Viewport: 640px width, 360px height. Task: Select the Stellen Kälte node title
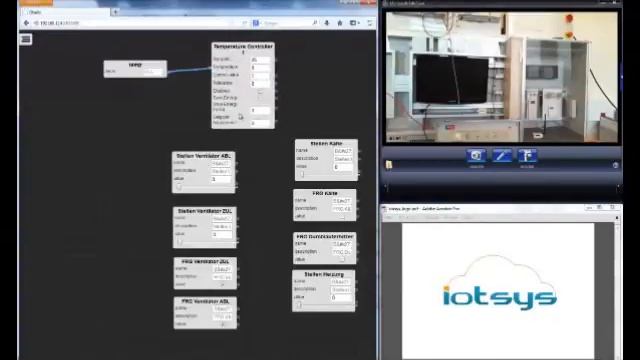(326, 144)
